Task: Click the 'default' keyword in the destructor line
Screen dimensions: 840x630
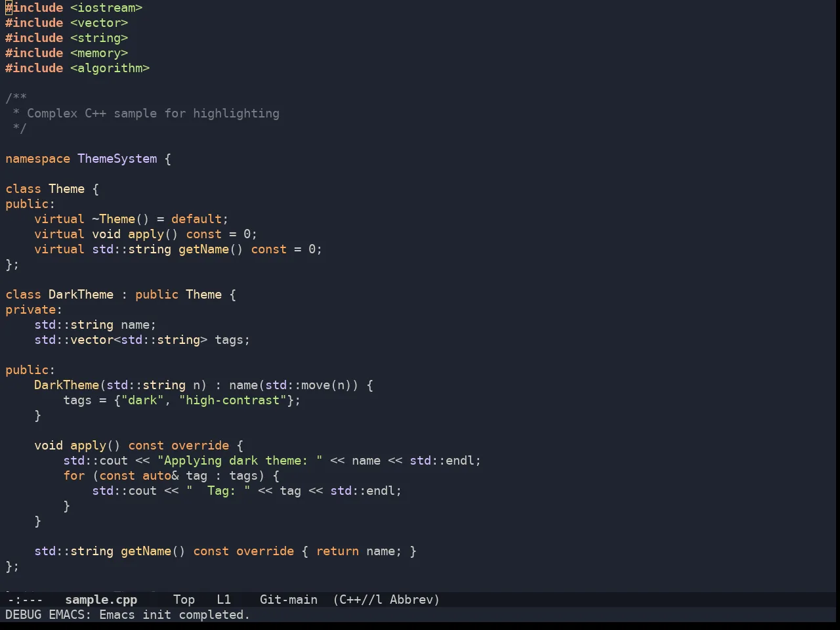Action: (x=197, y=219)
